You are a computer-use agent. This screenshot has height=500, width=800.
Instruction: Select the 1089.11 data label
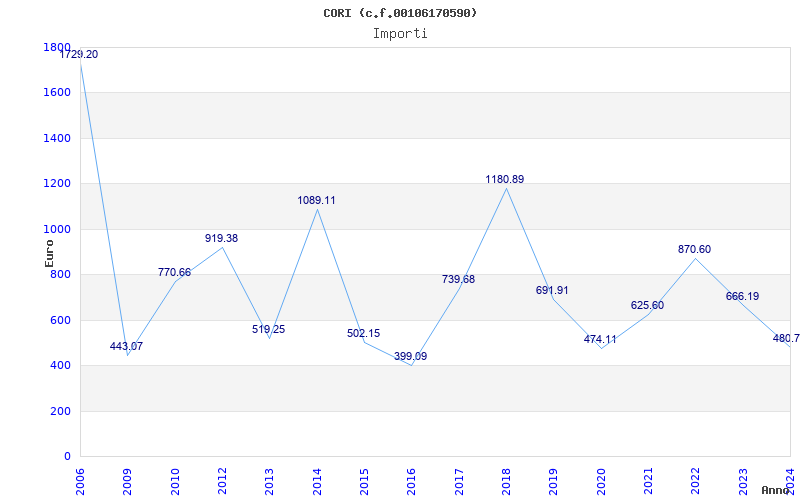pos(316,201)
